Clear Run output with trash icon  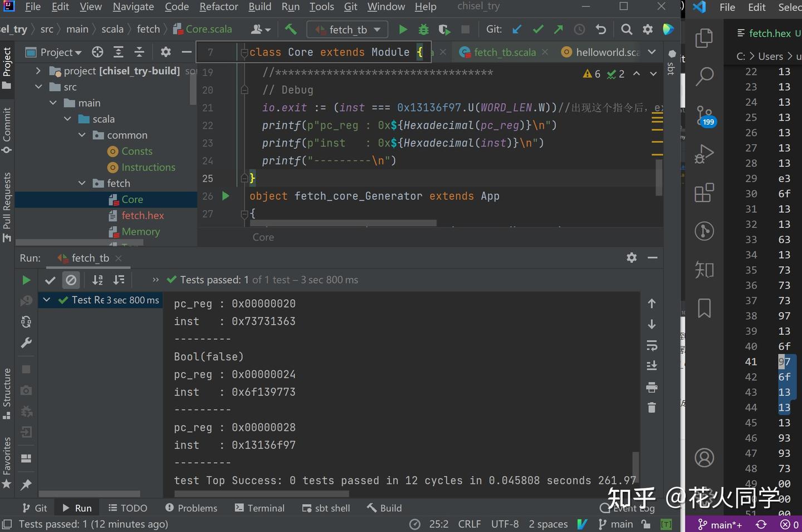click(x=652, y=408)
